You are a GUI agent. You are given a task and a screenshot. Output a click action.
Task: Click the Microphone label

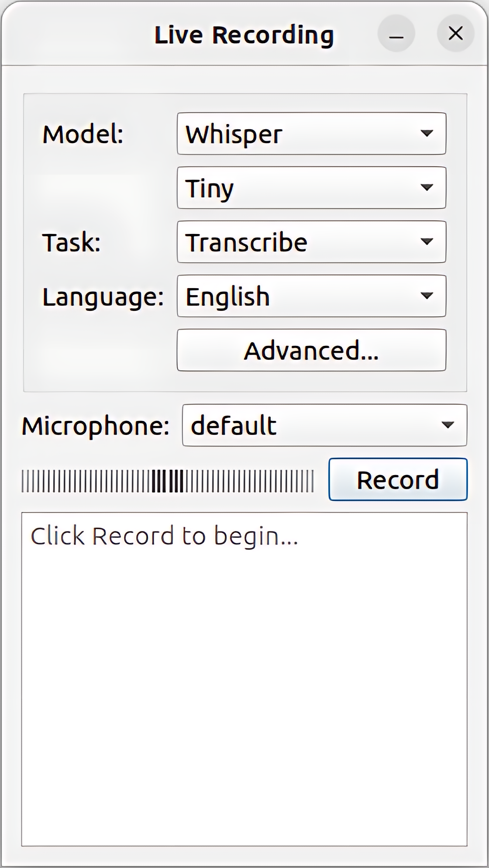96,426
